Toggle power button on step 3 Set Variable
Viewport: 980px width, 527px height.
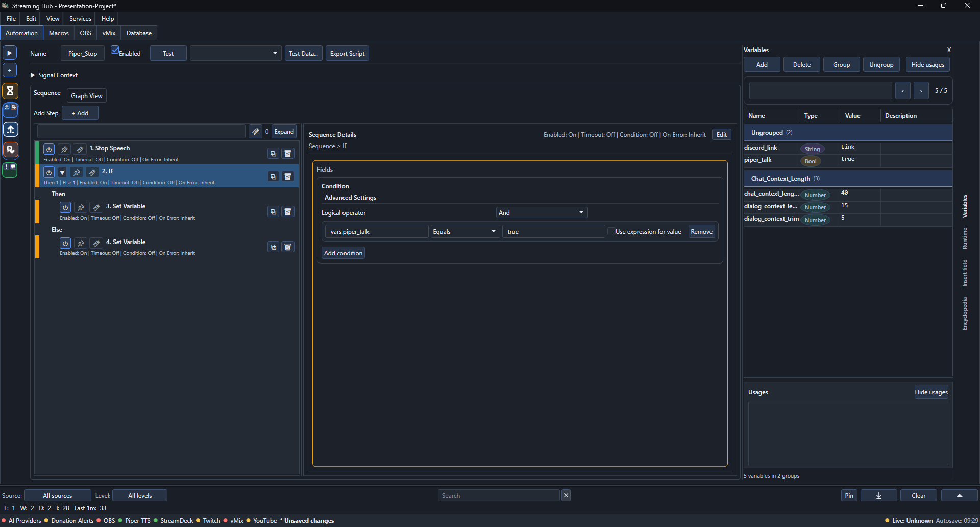click(x=65, y=207)
